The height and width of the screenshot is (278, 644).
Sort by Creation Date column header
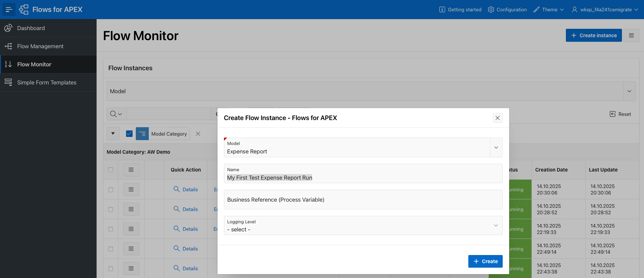(x=551, y=170)
